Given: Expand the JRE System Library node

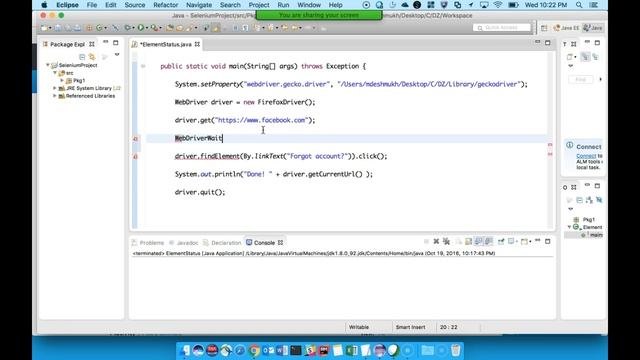Looking at the screenshot, I should pyautogui.click(x=55, y=88).
